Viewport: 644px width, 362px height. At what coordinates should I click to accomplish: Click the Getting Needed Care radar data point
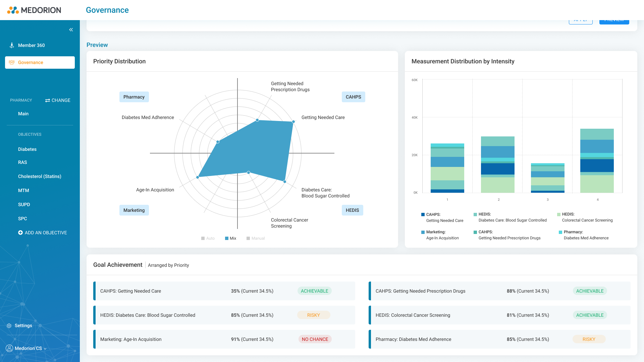coord(293,122)
